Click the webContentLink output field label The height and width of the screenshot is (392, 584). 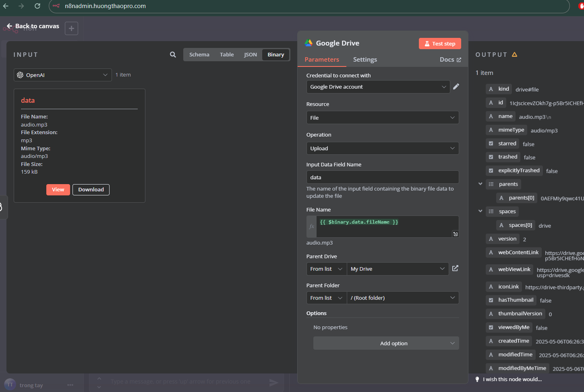pos(518,252)
